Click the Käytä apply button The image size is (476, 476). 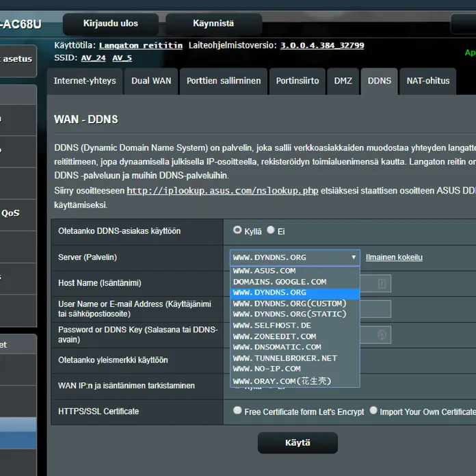point(297,443)
